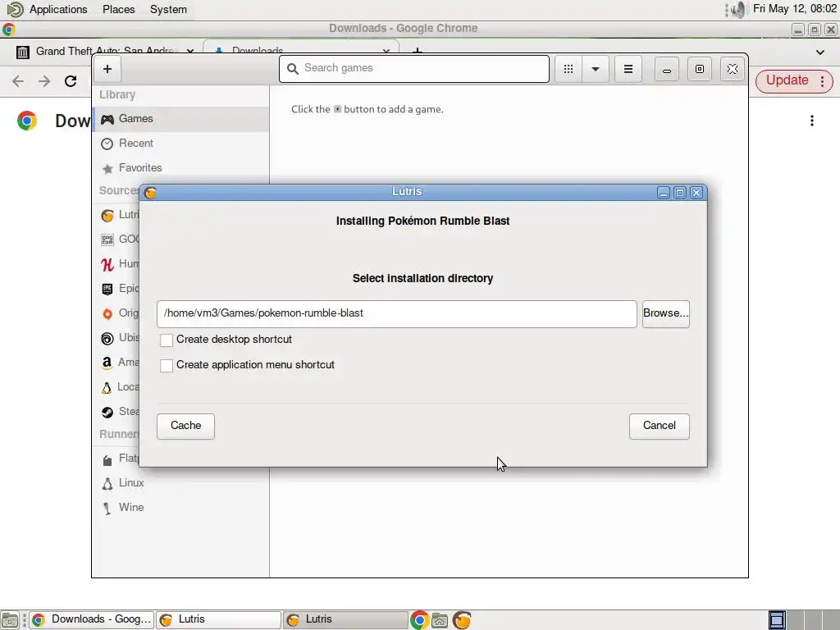Viewport: 840px width, 630px height.
Task: Select the Flatpak runner icon
Action: click(x=107, y=459)
